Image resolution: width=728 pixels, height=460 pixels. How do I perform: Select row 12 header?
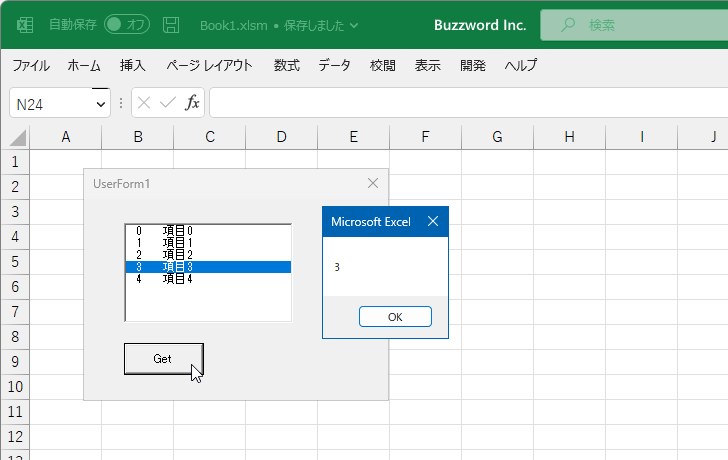15,437
